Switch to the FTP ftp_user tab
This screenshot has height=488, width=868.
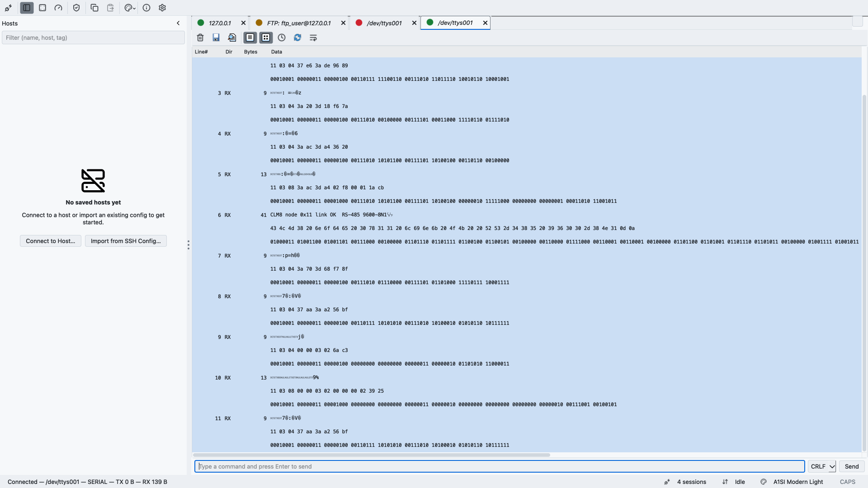[298, 23]
